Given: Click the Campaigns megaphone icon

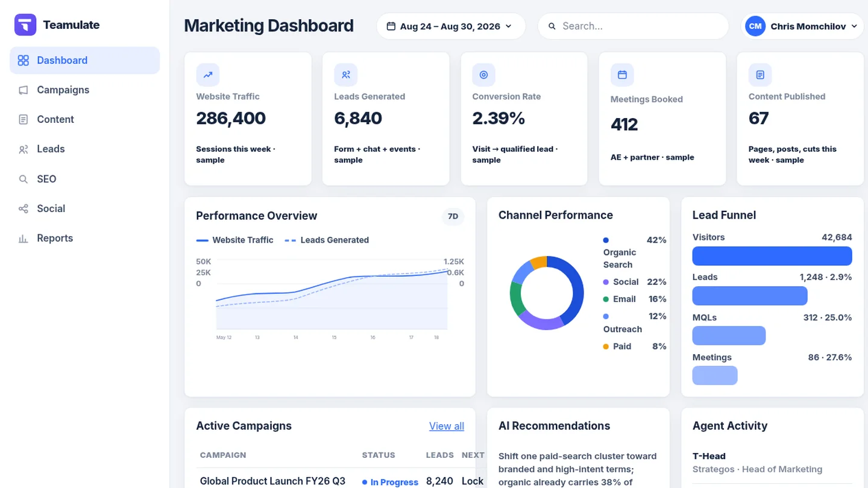Looking at the screenshot, I should pos(24,90).
